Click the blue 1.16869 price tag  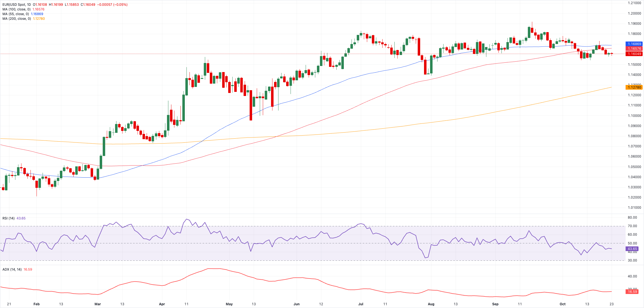[634, 44]
